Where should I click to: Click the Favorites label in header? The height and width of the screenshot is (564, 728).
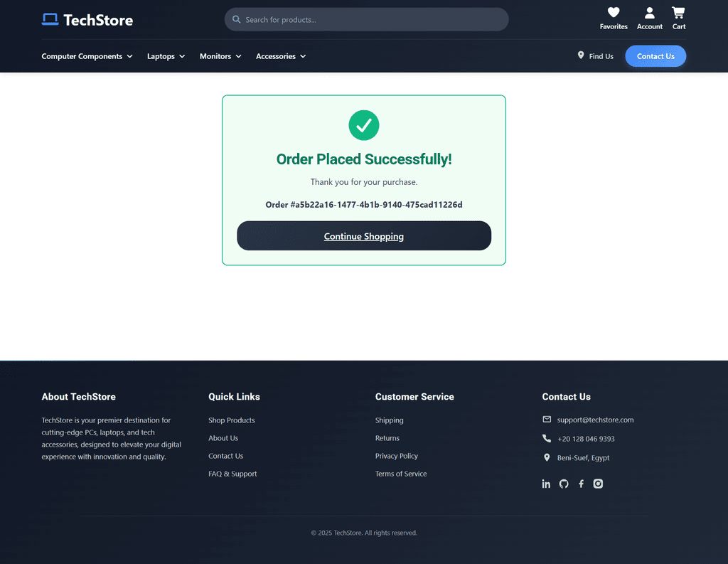pos(614,26)
